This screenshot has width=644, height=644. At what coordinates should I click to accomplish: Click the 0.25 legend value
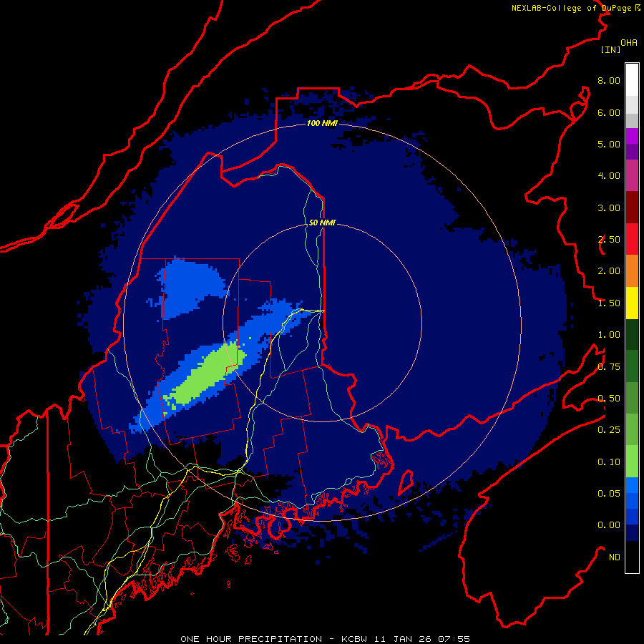(x=609, y=430)
